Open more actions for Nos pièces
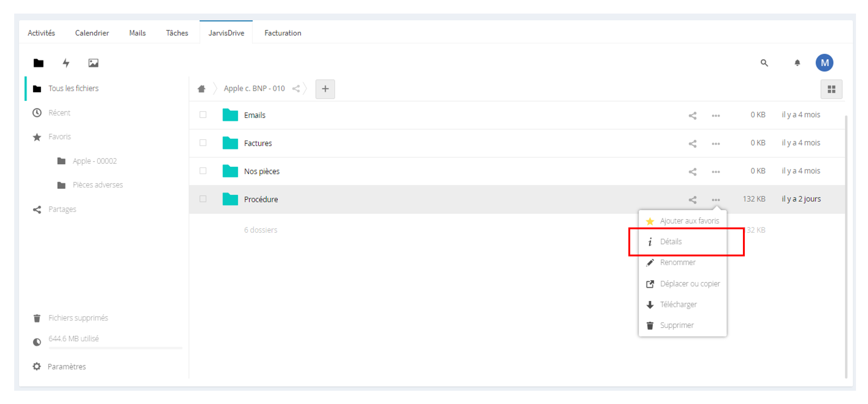868x404 pixels. click(x=716, y=172)
